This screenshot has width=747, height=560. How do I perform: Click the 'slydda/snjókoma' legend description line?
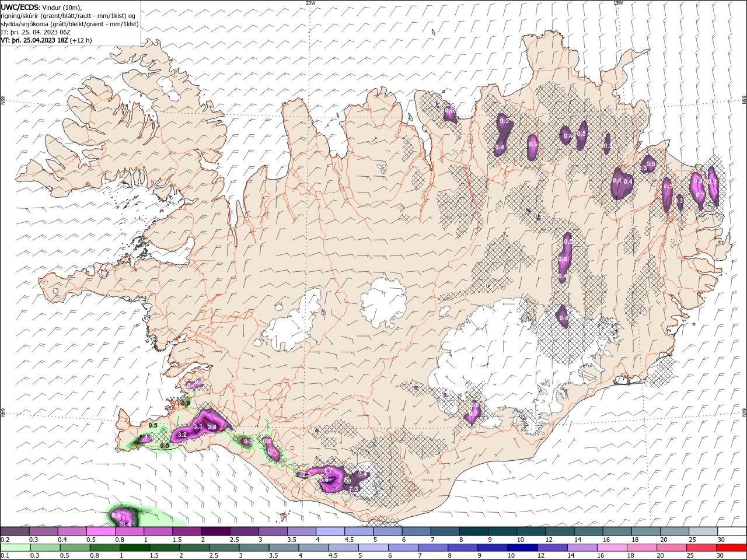(70, 24)
